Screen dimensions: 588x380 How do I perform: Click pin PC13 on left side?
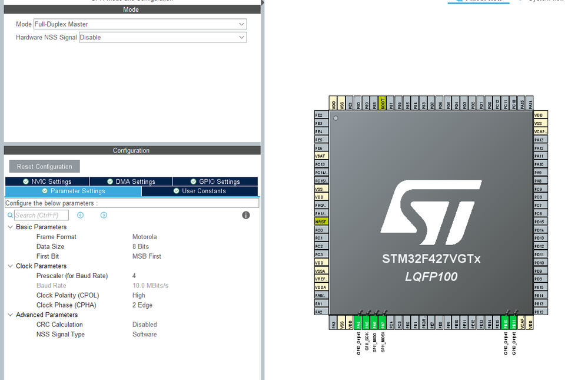pos(321,164)
